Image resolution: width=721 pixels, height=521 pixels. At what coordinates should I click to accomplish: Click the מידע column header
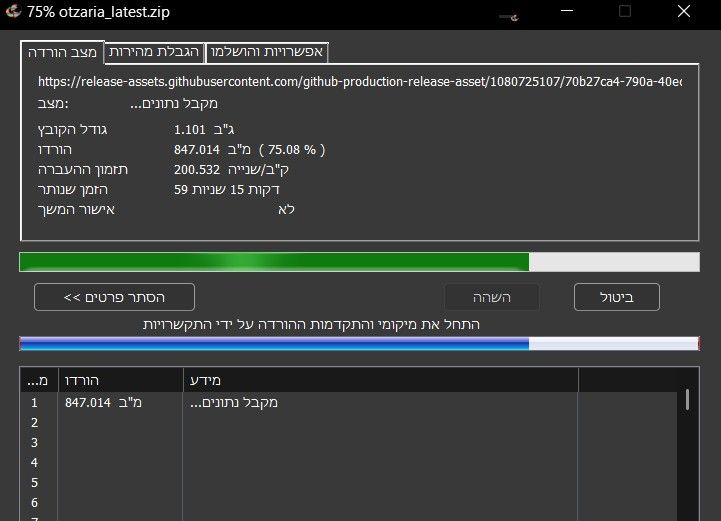[381, 380]
